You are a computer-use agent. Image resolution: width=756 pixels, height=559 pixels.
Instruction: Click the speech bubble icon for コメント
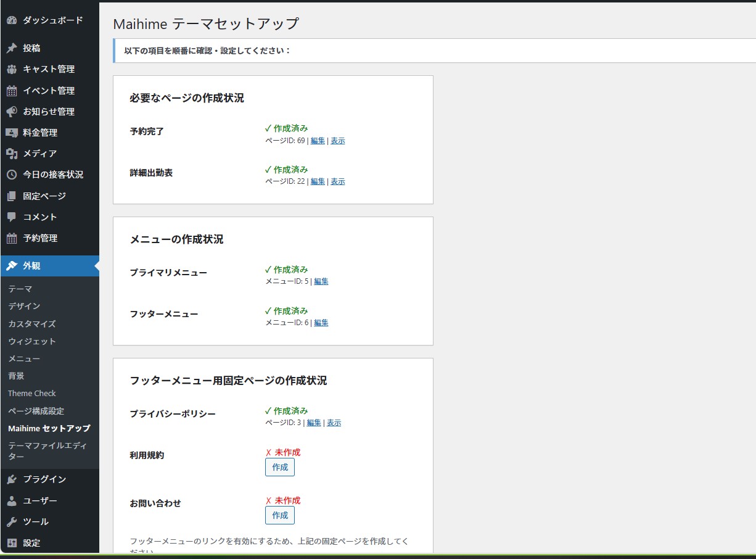click(12, 217)
